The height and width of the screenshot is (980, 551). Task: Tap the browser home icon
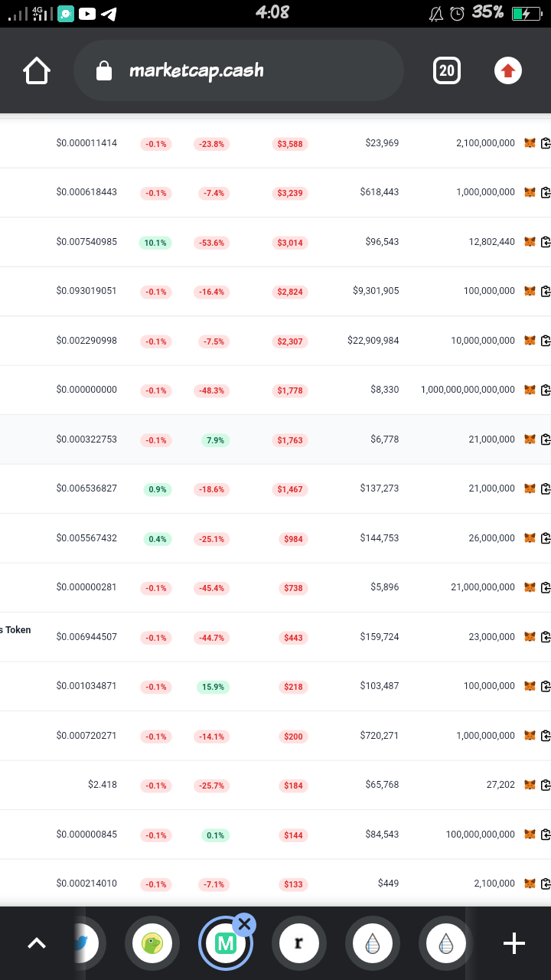click(37, 71)
